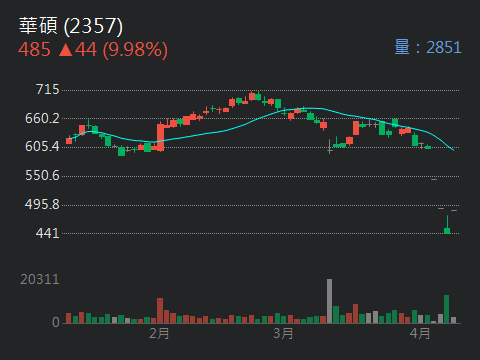Click the tallest gray volume bar in March

point(329,301)
